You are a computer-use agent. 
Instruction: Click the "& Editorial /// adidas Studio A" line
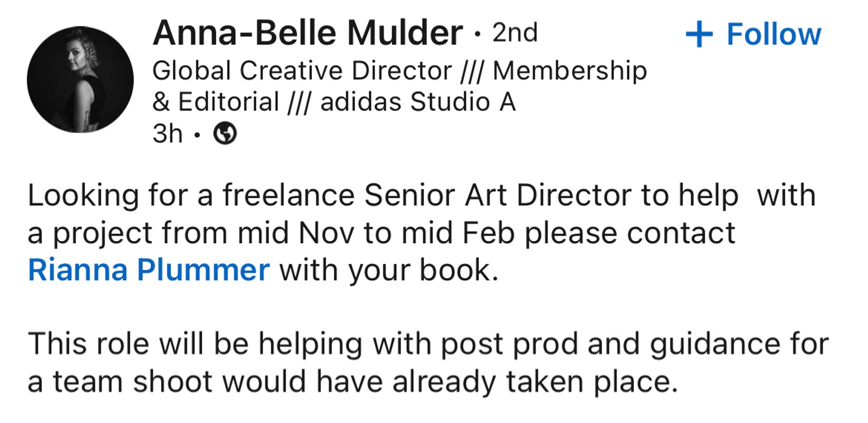click(x=334, y=102)
